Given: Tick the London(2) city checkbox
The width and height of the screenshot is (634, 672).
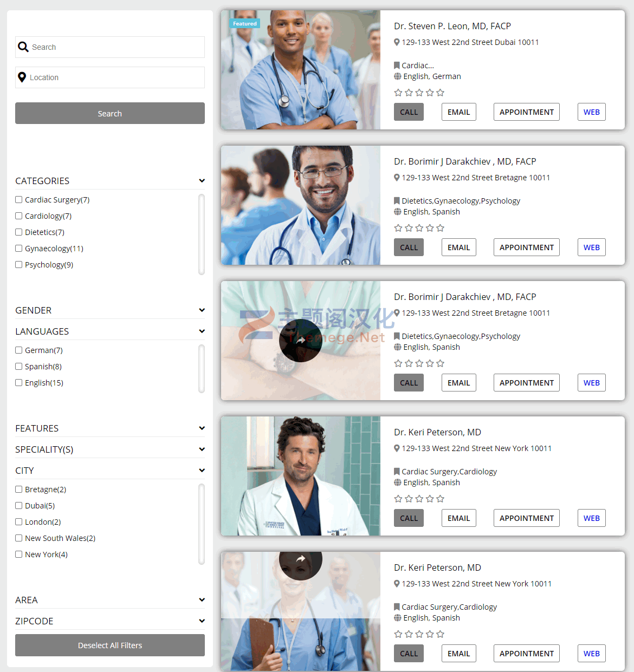Looking at the screenshot, I should click(19, 522).
